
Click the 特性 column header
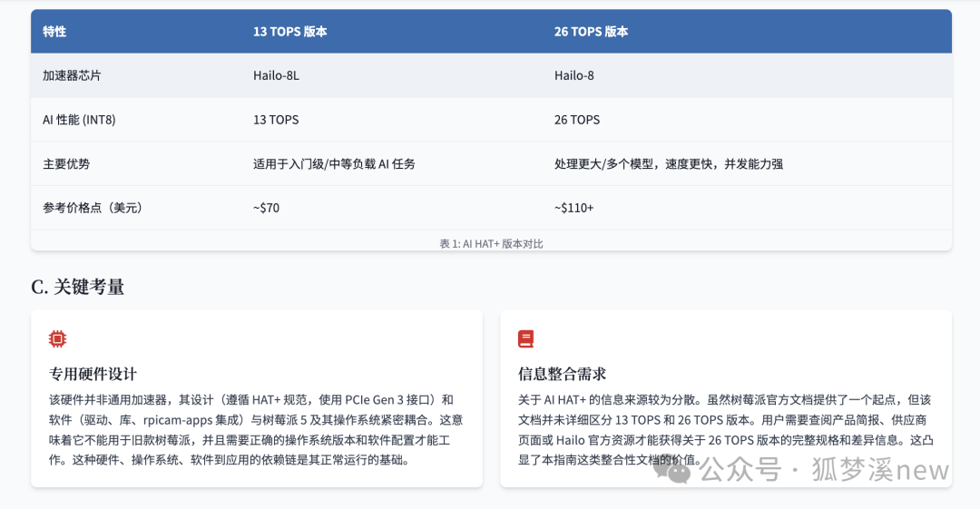point(54,32)
